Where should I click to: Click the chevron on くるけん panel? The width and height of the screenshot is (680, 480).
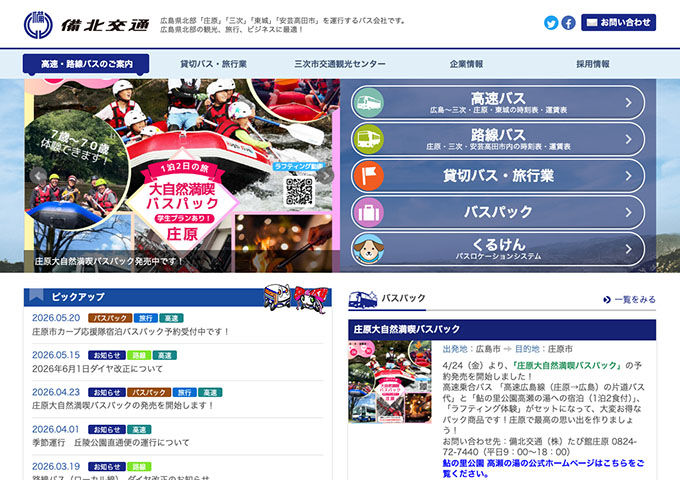[628, 249]
